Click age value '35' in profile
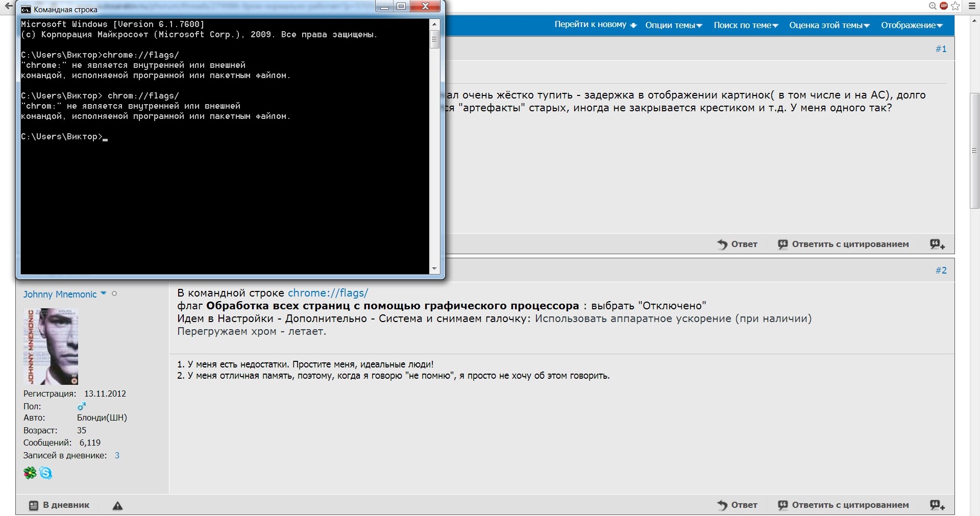The height and width of the screenshot is (516, 980). pos(82,430)
